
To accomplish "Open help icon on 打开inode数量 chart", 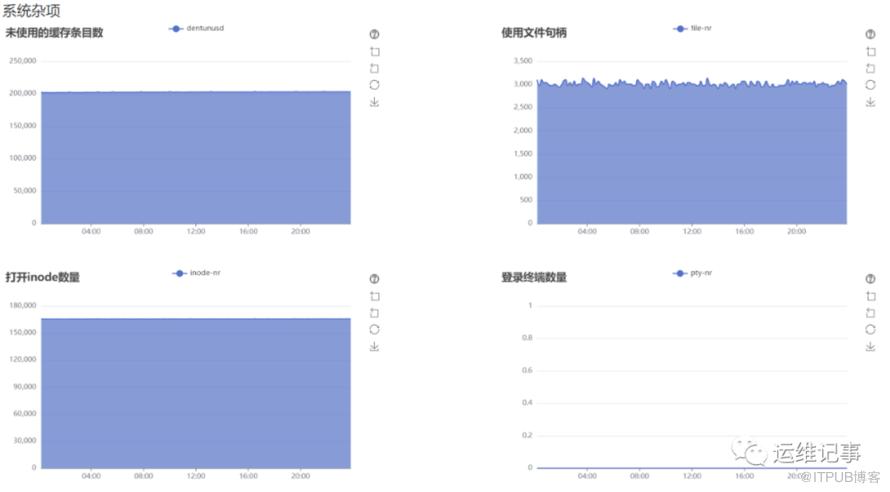I will click(x=374, y=279).
